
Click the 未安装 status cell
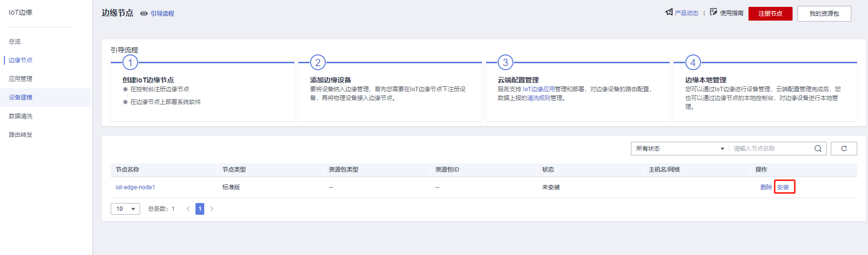tap(551, 187)
